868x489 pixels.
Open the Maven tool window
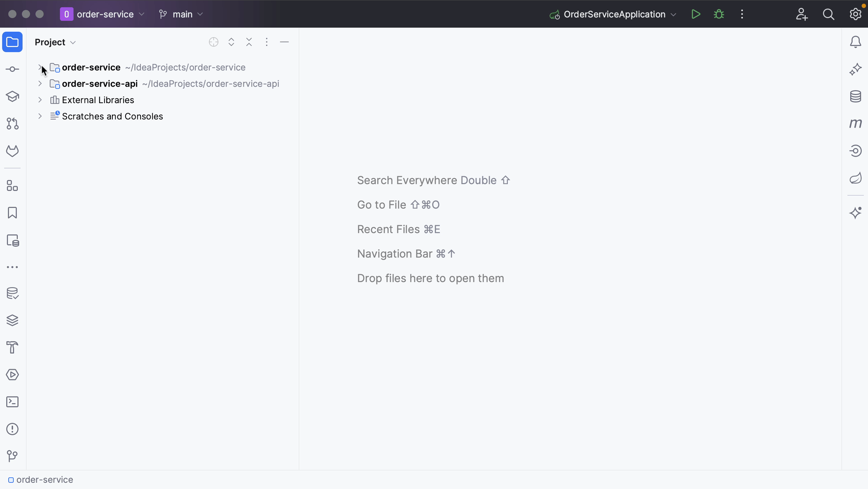856,123
